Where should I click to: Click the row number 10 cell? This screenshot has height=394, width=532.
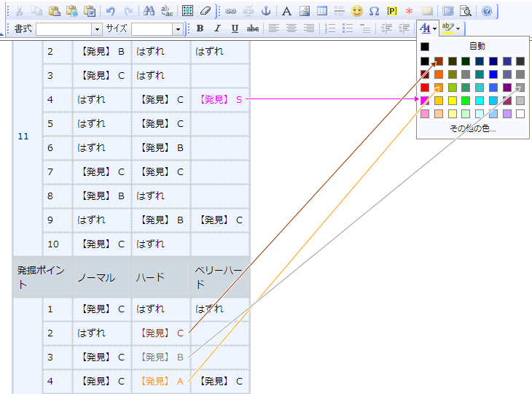[x=58, y=244]
